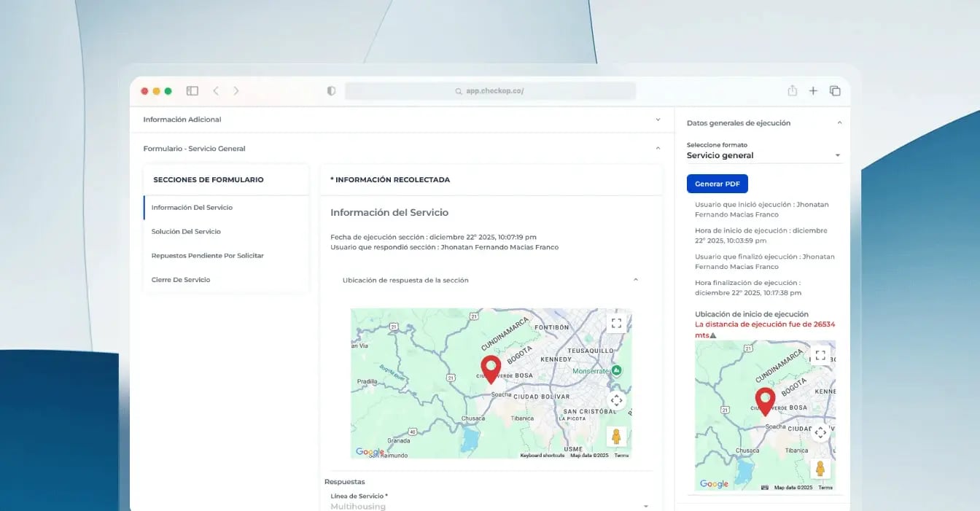Select Cierre De Servicio section

click(x=180, y=280)
